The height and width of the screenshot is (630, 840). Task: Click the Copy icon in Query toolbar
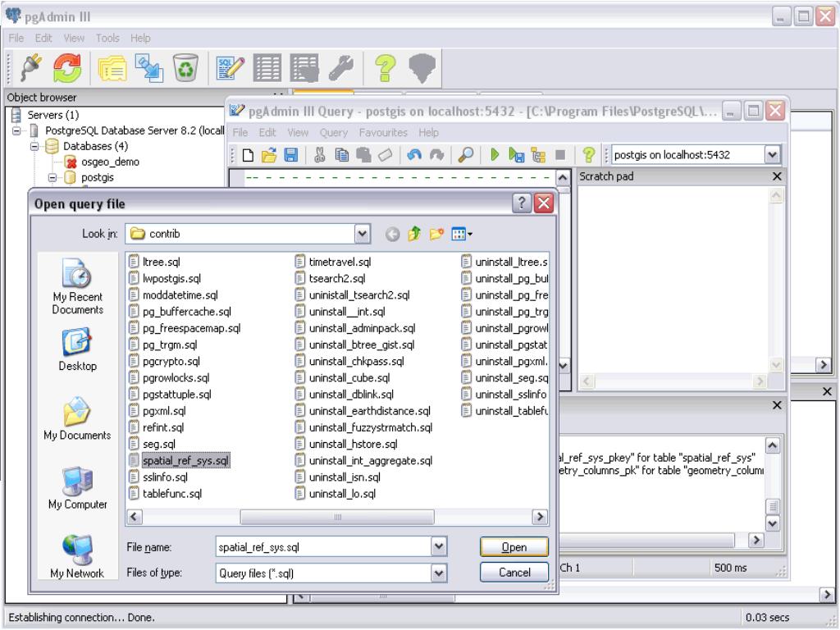341,155
